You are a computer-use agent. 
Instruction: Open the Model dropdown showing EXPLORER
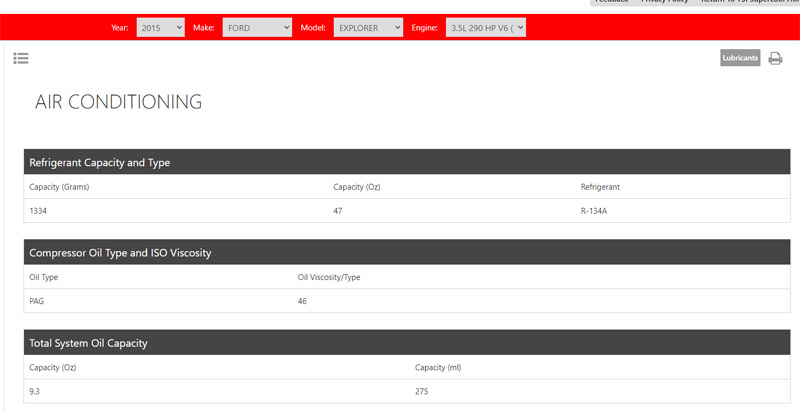click(367, 28)
